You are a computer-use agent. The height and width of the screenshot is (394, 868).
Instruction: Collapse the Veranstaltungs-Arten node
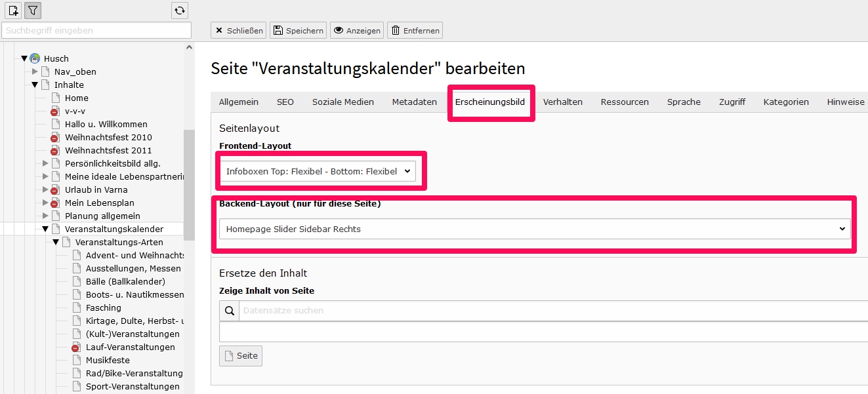[x=56, y=242]
